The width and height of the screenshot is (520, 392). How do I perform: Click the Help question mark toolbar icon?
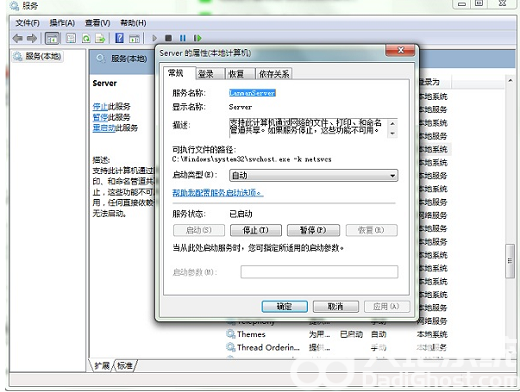click(x=119, y=38)
